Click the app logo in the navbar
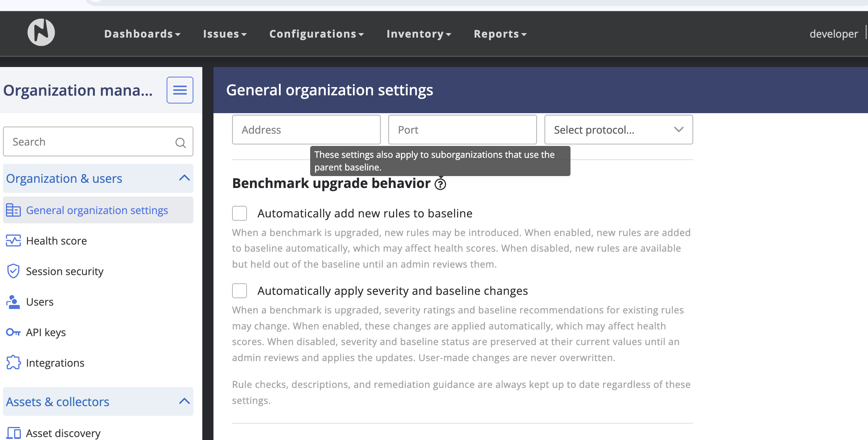Viewport: 868px width, 440px height. tap(41, 33)
